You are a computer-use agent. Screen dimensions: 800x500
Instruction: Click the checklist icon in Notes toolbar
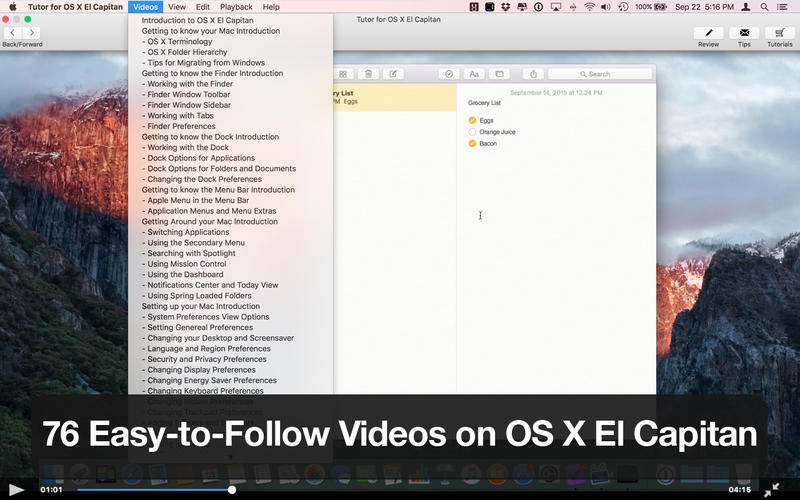pyautogui.click(x=449, y=74)
